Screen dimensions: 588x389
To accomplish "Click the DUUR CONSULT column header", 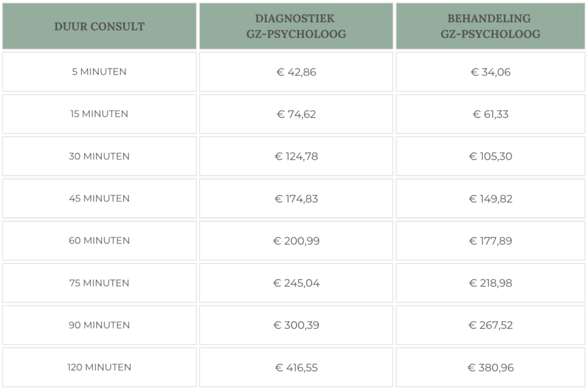I will pos(99,26).
